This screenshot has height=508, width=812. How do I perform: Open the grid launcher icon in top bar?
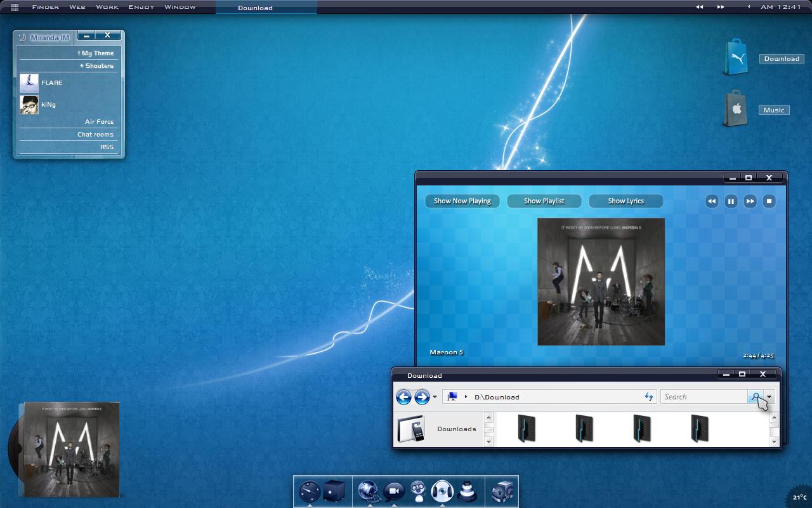coord(15,7)
